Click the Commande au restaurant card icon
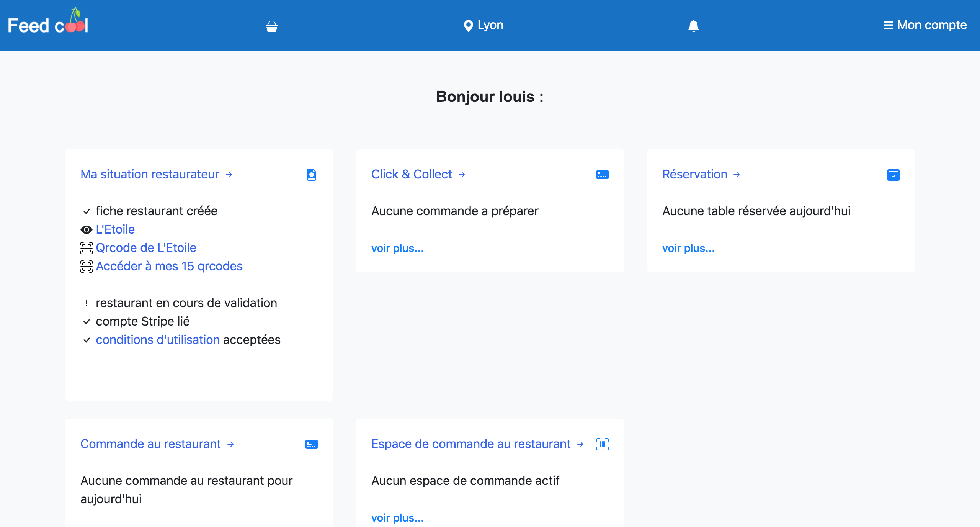This screenshot has width=980, height=527. pos(312,444)
